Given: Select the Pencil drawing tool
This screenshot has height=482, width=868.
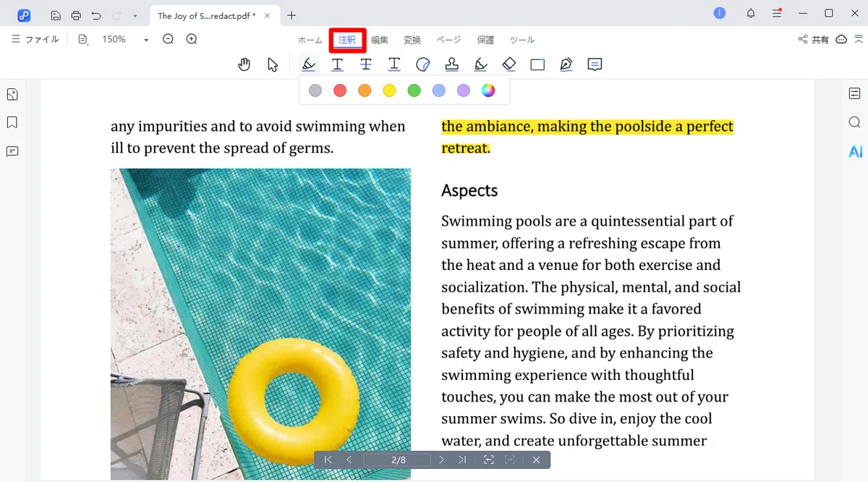Looking at the screenshot, I should click(566, 64).
